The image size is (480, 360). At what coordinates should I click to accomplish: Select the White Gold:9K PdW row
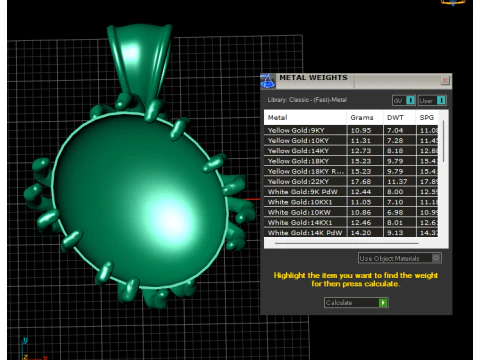pos(351,192)
